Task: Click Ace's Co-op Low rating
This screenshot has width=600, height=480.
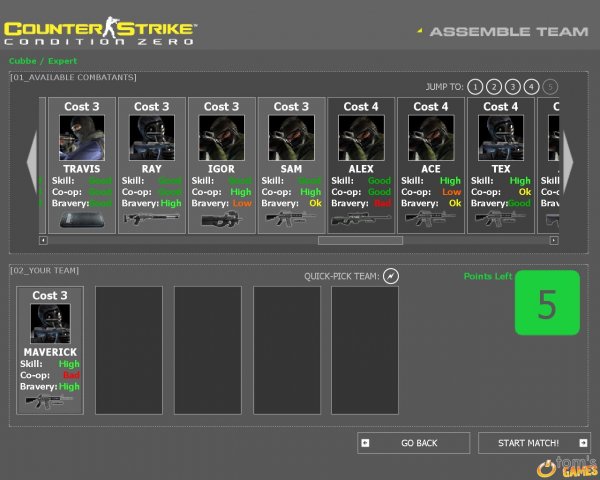Action: (452, 192)
